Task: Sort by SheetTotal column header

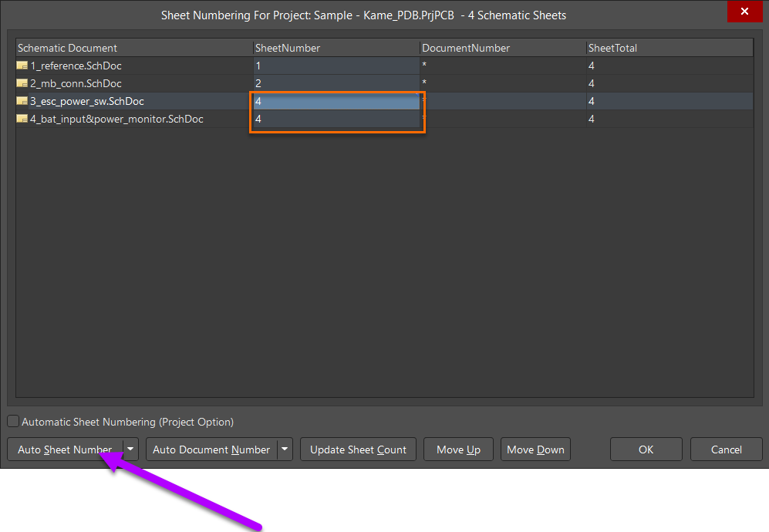Action: pyautogui.click(x=670, y=48)
